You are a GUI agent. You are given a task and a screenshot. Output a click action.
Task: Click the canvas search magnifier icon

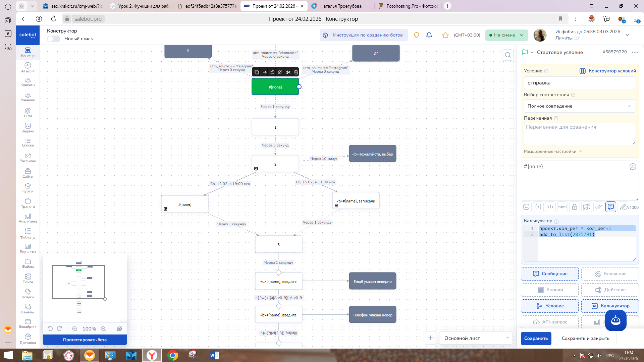click(x=508, y=55)
